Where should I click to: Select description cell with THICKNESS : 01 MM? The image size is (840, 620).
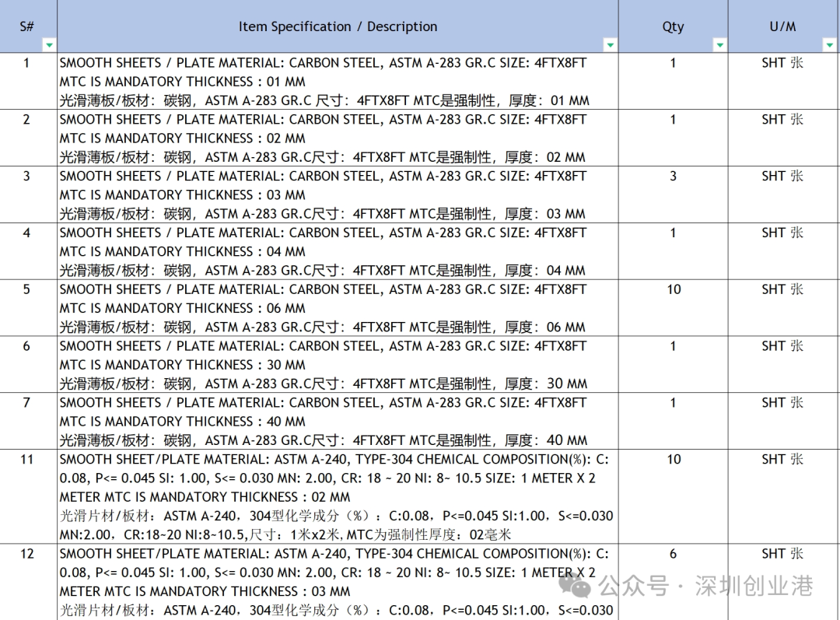[338, 81]
